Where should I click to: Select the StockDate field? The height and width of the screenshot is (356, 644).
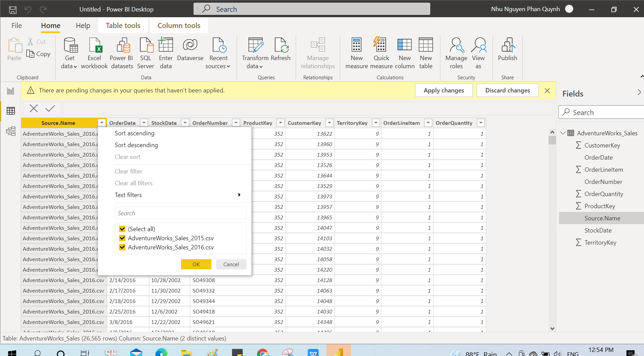tap(598, 230)
